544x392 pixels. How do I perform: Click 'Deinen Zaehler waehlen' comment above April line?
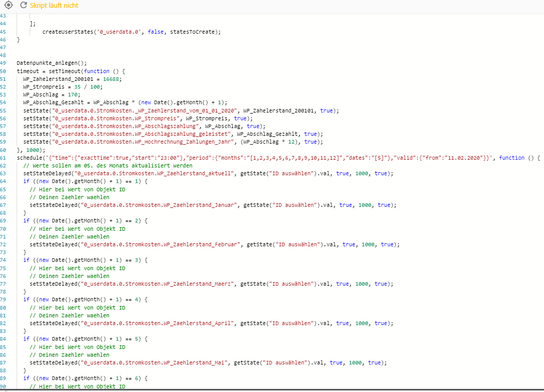69,316
